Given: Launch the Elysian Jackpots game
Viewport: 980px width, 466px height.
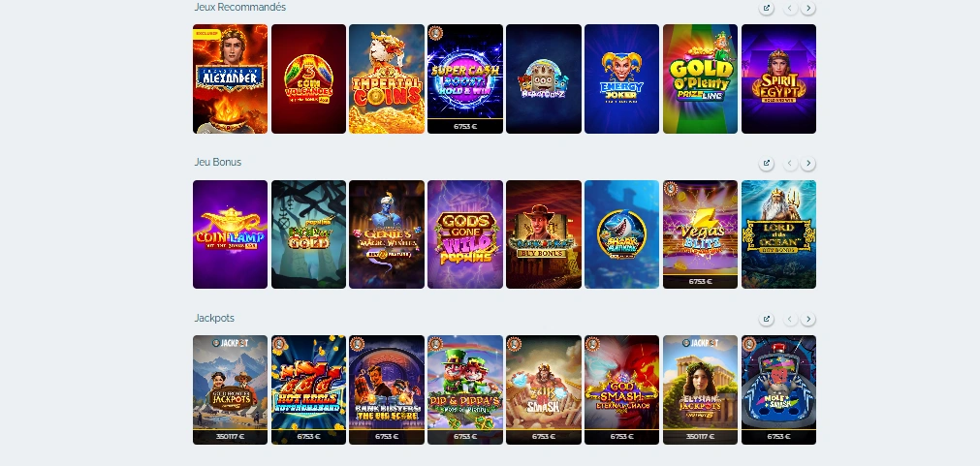Looking at the screenshot, I should click(x=700, y=389).
